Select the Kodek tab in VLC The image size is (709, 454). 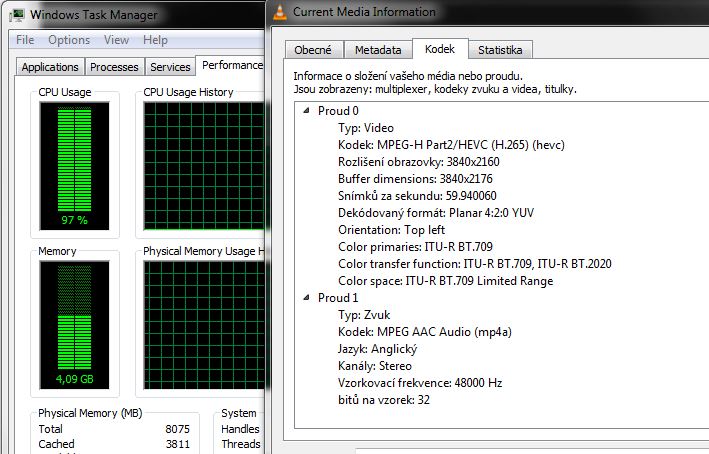click(440, 49)
